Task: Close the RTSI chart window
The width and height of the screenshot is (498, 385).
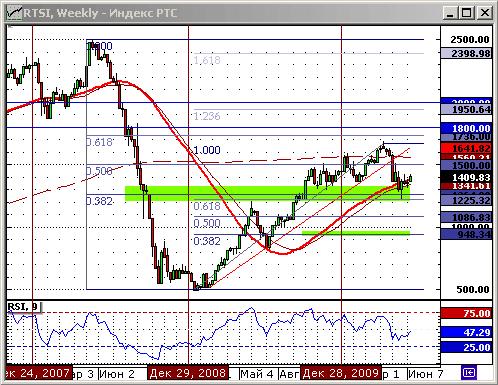Action: [484, 13]
